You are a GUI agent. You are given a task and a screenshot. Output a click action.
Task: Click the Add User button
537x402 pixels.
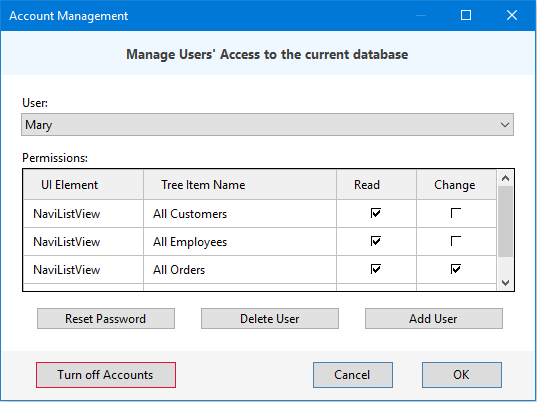[x=434, y=318]
